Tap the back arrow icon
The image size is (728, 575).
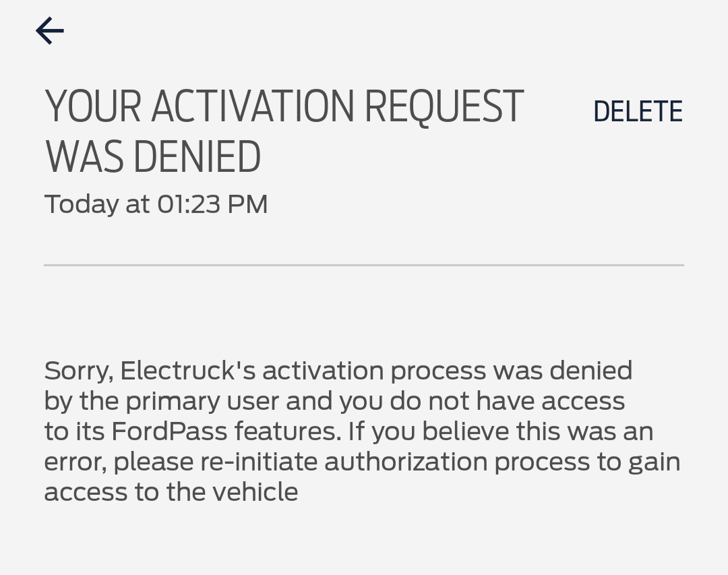(50, 31)
